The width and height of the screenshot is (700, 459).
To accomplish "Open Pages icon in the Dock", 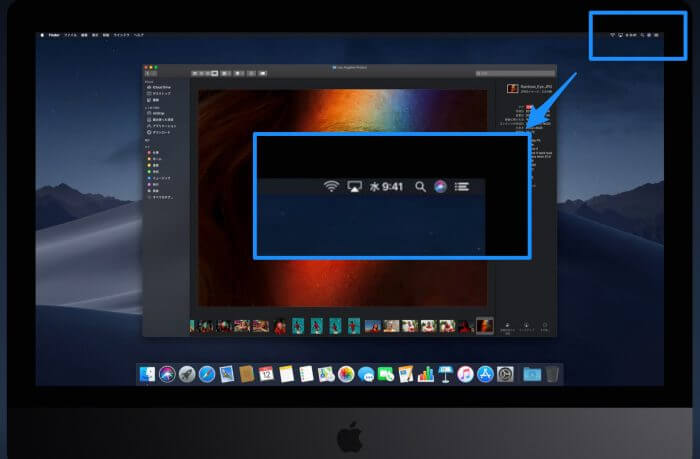I will (x=406, y=374).
